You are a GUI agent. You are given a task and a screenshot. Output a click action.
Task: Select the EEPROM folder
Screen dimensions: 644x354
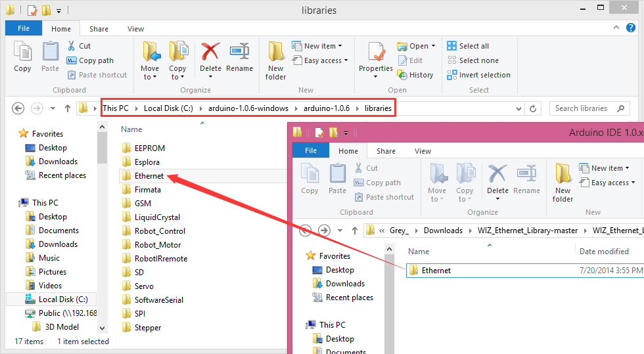(143, 148)
